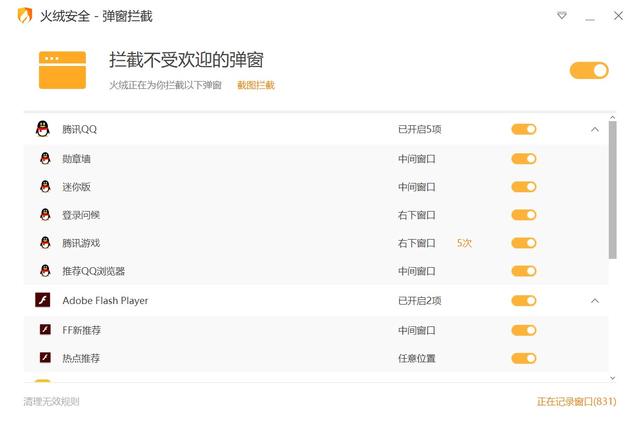Click 中间窗口 in the FF新推荐 row

[417, 330]
